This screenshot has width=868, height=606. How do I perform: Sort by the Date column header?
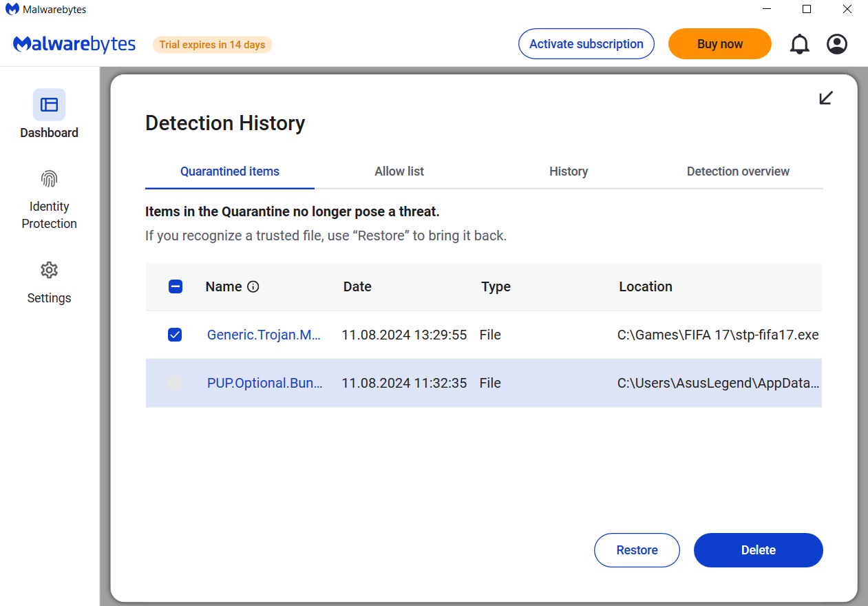click(357, 287)
